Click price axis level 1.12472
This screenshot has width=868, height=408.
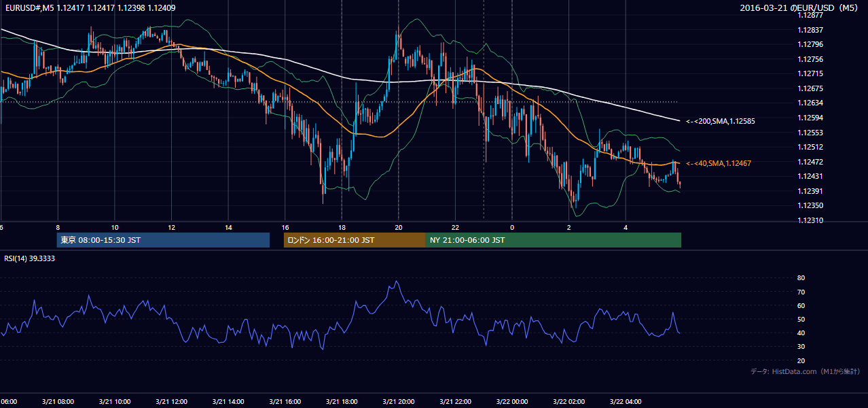click(810, 162)
